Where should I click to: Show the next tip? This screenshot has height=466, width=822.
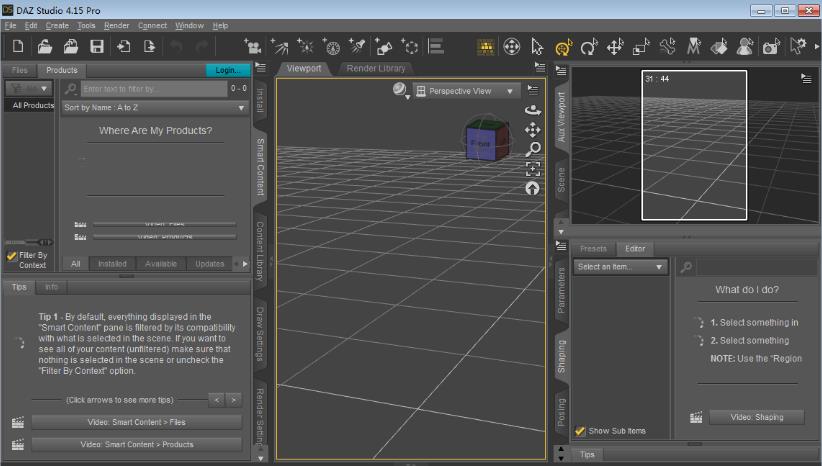pyautogui.click(x=234, y=400)
